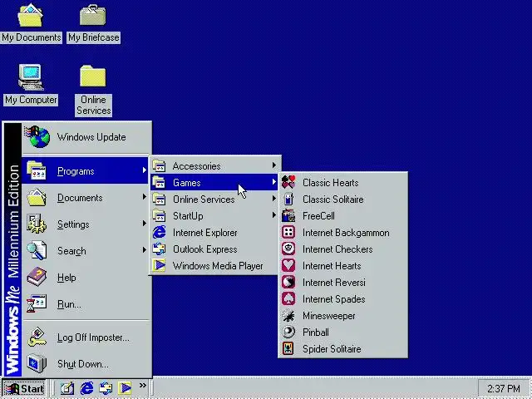Click the FreeCell text label

pos(318,216)
